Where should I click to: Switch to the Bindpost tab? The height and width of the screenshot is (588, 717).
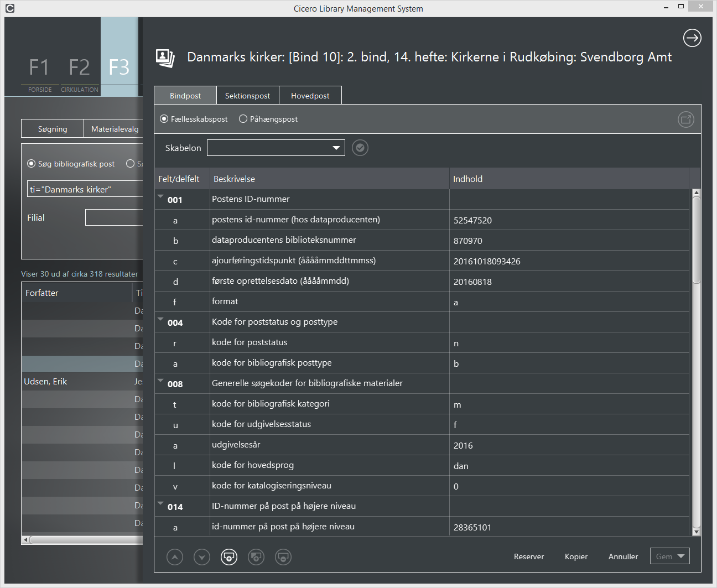pos(185,96)
